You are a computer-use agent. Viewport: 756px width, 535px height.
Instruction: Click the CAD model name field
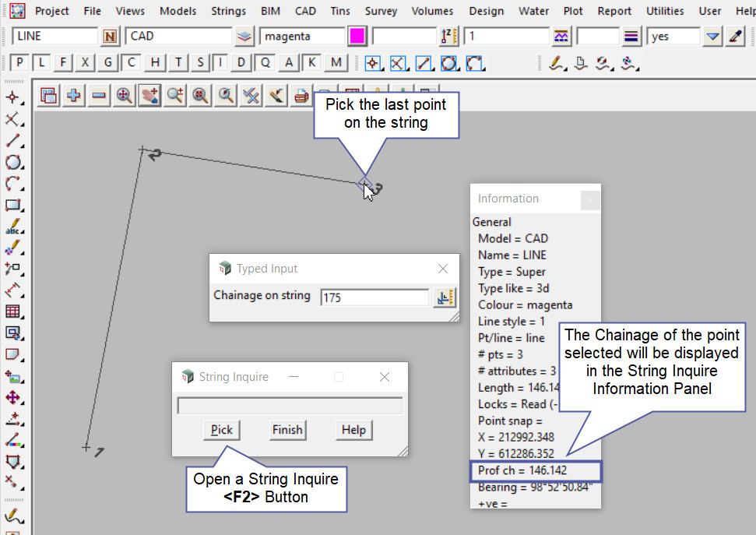click(179, 37)
